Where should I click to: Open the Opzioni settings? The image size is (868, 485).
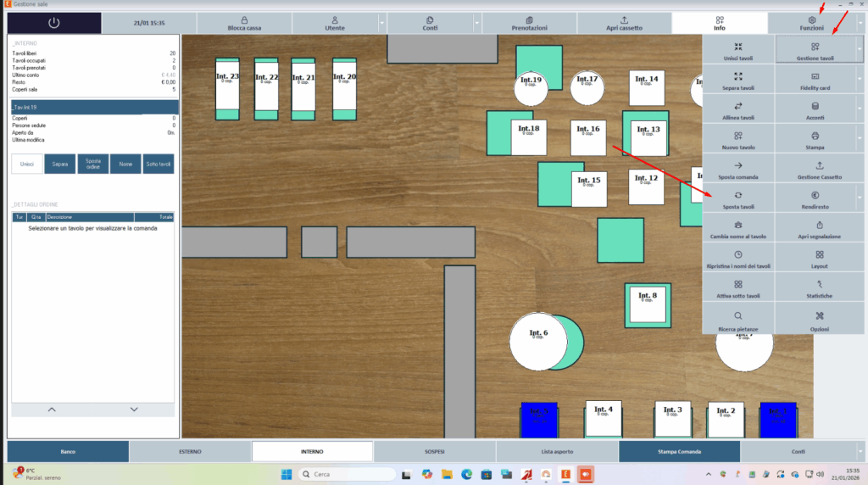point(820,319)
